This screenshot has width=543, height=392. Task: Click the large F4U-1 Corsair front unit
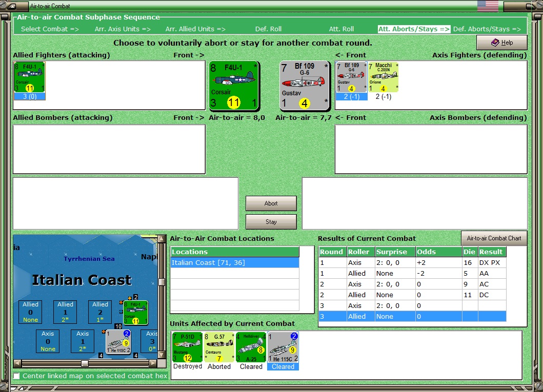(x=234, y=86)
